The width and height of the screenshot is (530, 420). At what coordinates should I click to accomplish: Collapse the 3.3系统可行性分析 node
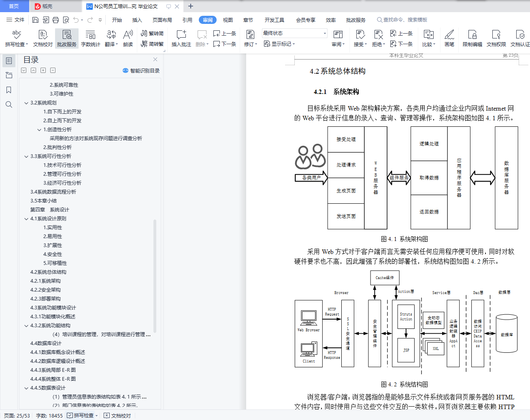coord(26,156)
